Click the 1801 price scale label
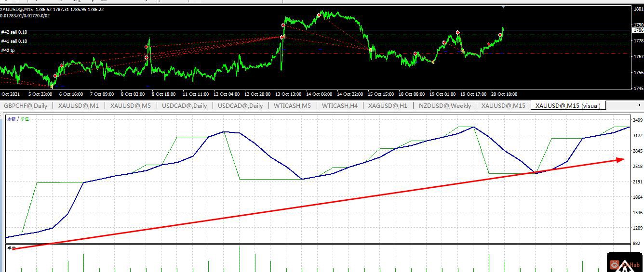 pyautogui.click(x=638, y=9)
